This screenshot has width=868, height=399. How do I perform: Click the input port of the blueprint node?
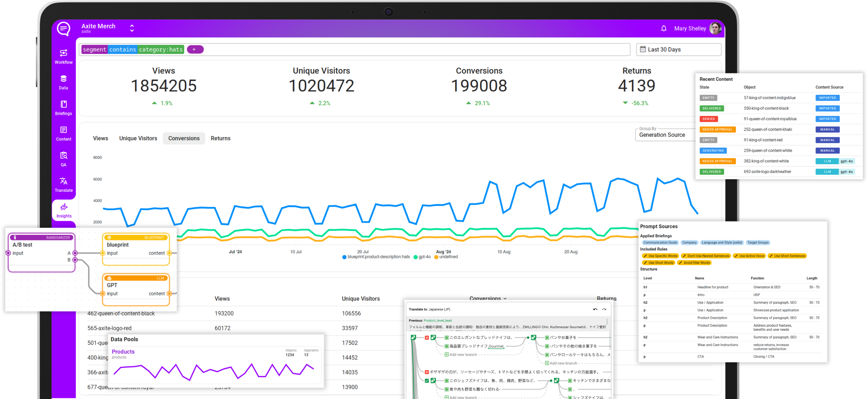[103, 253]
